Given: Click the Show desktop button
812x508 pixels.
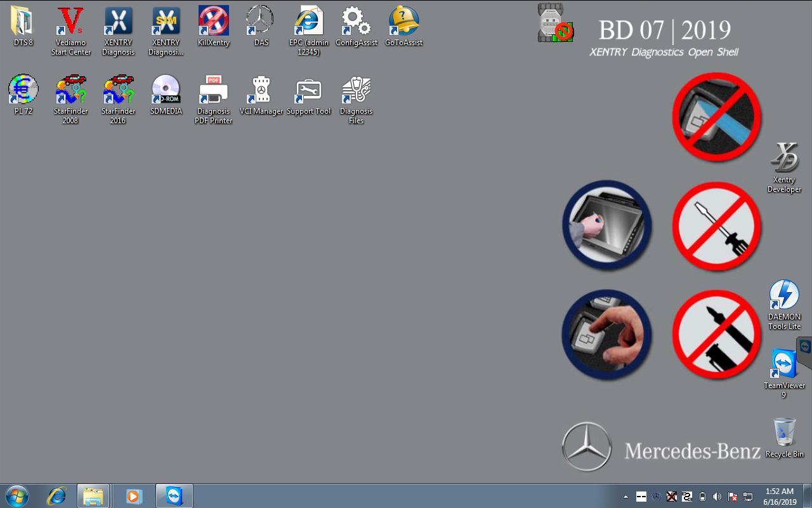Looking at the screenshot, I should tap(808, 496).
